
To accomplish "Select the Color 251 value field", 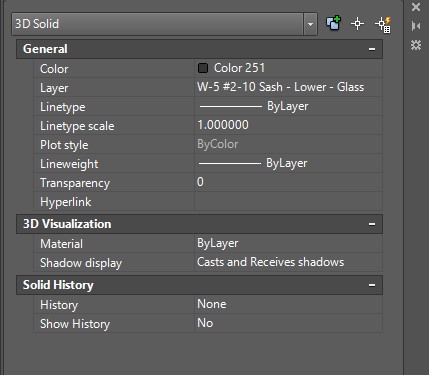I will click(288, 68).
